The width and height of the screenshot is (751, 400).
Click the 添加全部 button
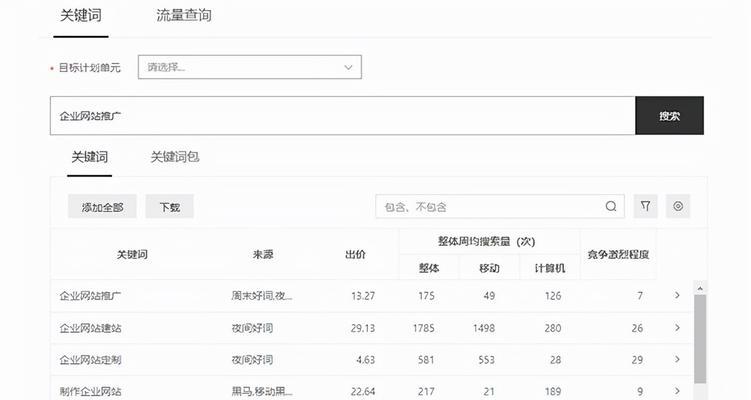point(102,206)
